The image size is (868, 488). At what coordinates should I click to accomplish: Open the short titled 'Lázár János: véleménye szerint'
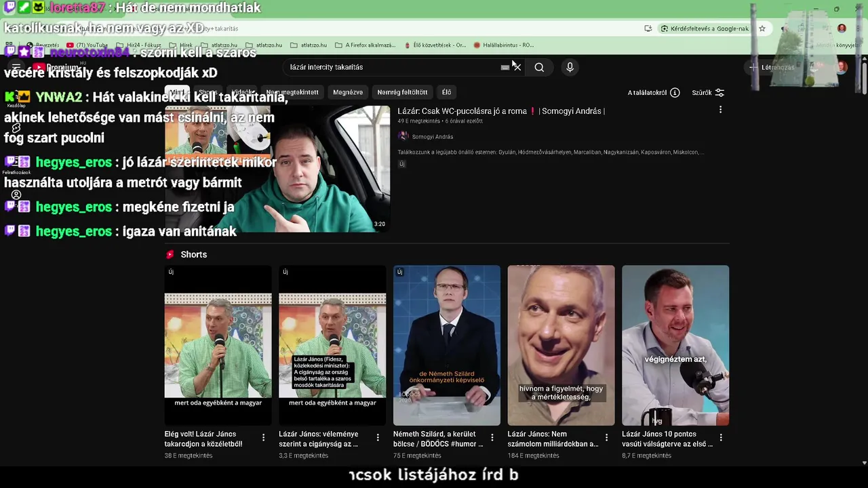[x=319, y=439]
